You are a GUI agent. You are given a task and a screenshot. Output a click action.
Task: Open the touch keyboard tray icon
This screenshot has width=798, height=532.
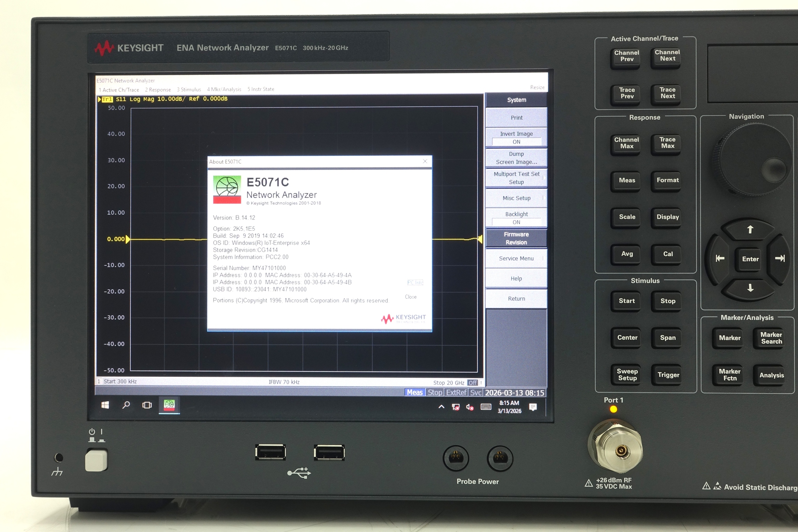point(486,407)
